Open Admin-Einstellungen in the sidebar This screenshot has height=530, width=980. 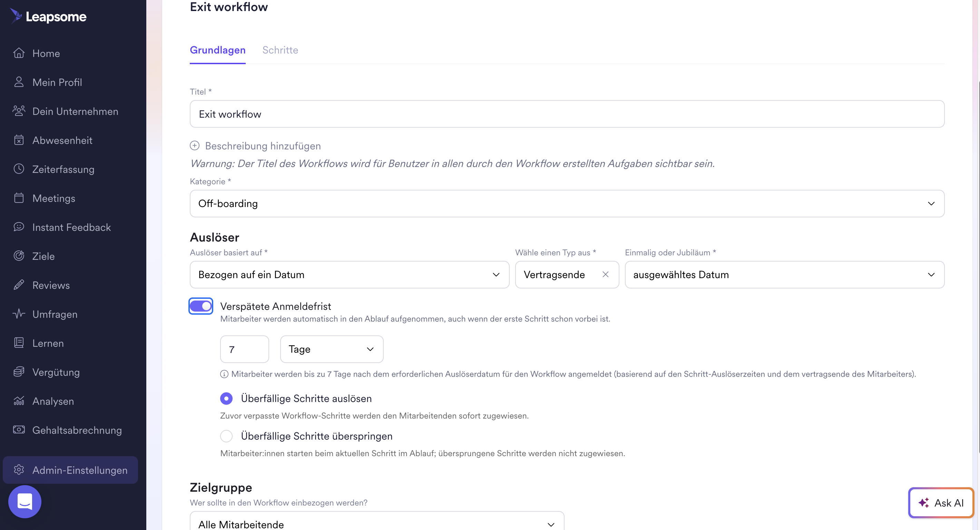tap(70, 470)
